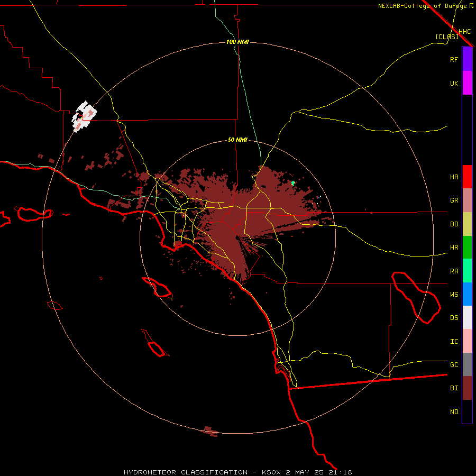Click the 'RA' legend label
The width and height of the screenshot is (476, 476).
tap(454, 271)
